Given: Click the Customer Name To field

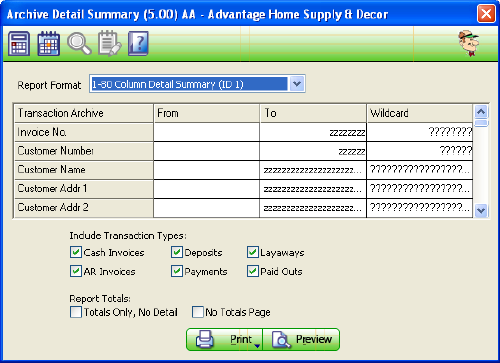Looking at the screenshot, I should coord(313,170).
